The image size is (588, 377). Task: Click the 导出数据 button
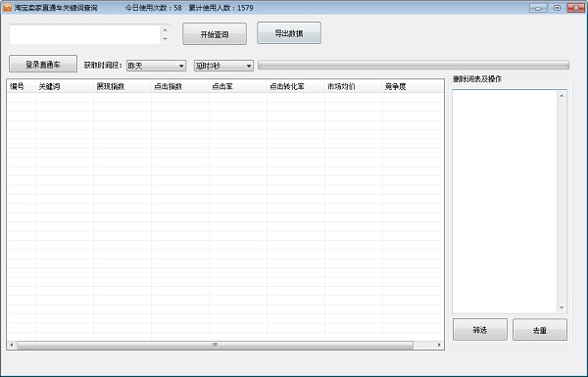289,33
